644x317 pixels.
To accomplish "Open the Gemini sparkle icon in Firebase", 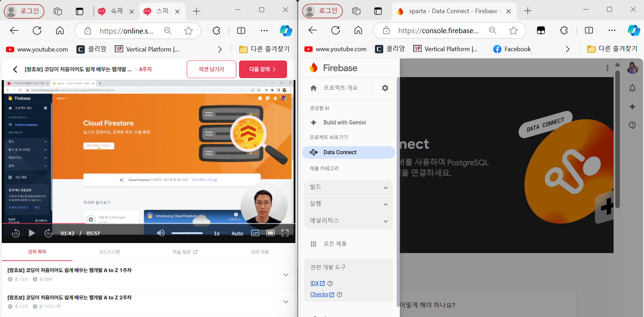I will click(632, 106).
